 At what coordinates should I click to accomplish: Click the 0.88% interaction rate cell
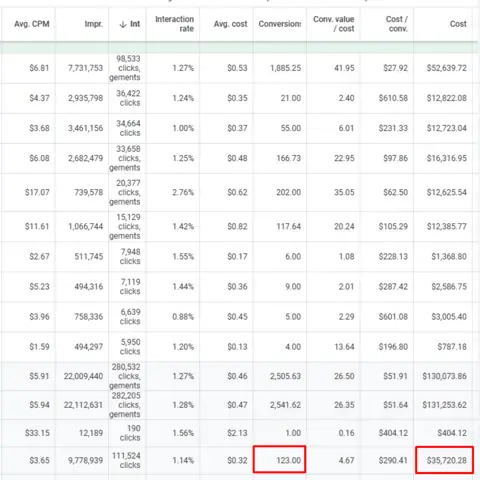pos(183,317)
